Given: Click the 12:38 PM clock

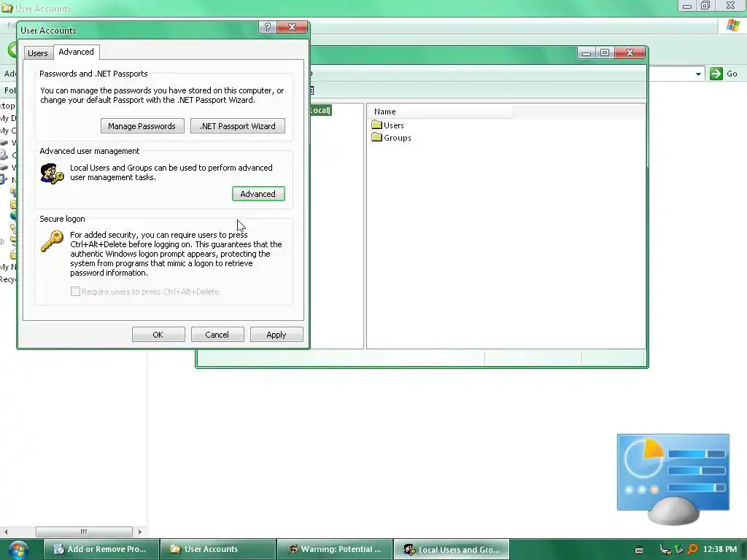Looking at the screenshot, I should (719, 549).
